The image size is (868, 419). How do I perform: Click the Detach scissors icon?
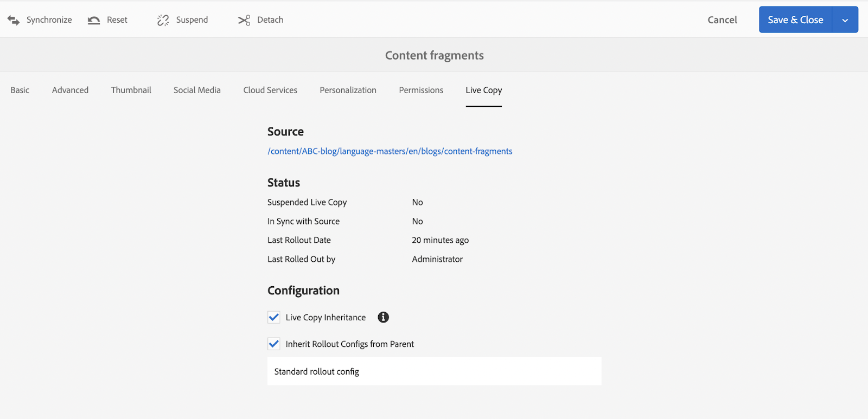(244, 20)
